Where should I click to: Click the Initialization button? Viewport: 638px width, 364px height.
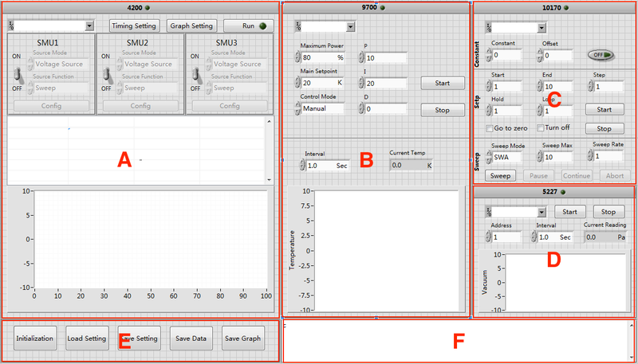34,339
